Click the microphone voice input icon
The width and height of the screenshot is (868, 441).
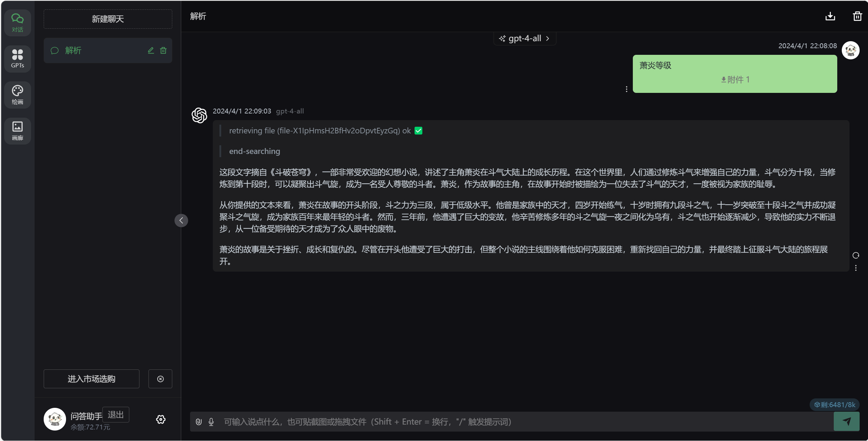[211, 422]
